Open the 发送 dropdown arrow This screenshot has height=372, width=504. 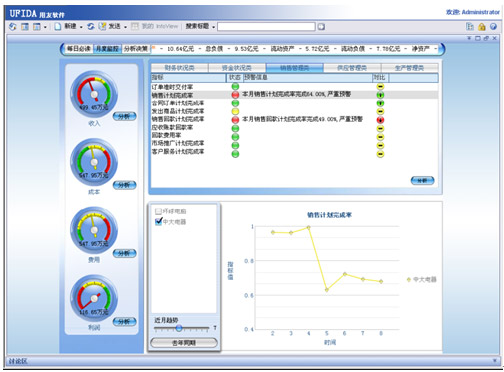click(125, 27)
